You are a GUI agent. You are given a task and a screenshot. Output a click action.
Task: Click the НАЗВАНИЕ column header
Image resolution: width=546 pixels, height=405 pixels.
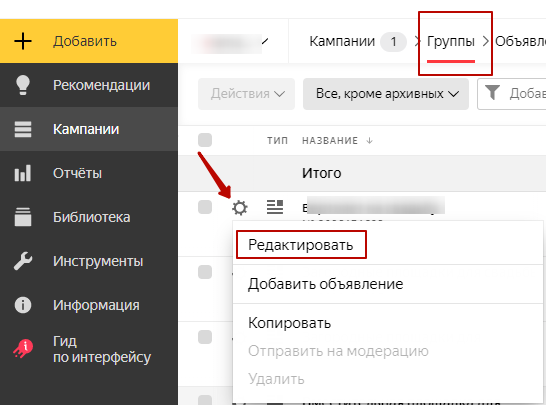pos(330,141)
